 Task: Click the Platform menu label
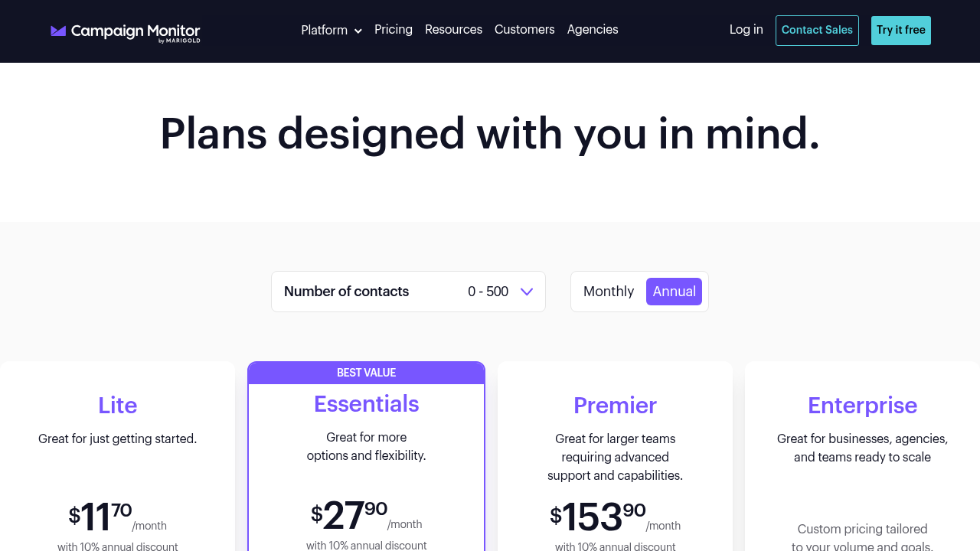click(x=325, y=30)
